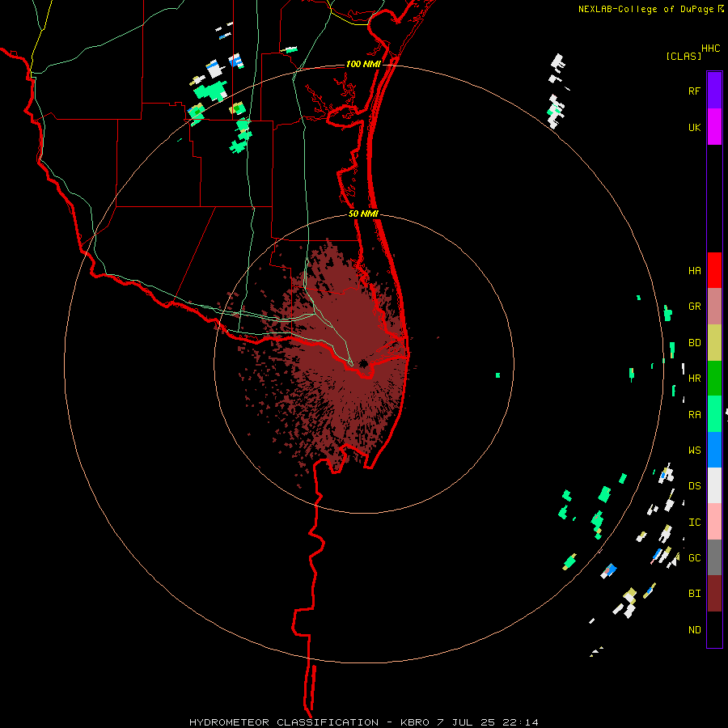Image resolution: width=728 pixels, height=728 pixels.
Task: Click the HA legend label
Action: pos(694,271)
